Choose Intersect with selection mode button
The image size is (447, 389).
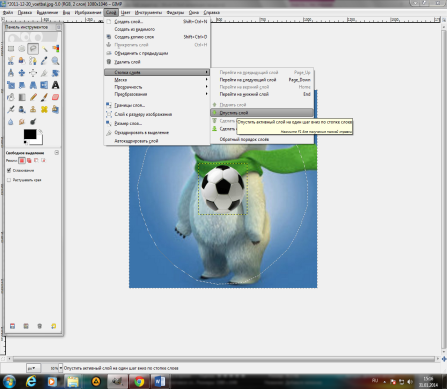coord(43,161)
